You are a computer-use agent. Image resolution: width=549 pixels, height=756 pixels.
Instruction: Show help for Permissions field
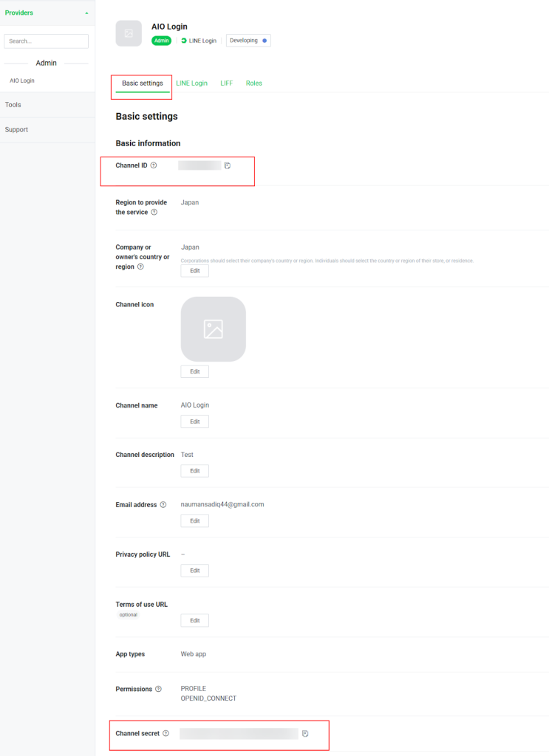(x=158, y=689)
